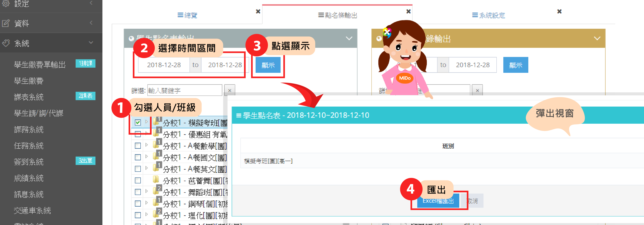Uncheck the 分校1 模擬考班 checkbox
The height and width of the screenshot is (225, 644).
[x=138, y=122]
